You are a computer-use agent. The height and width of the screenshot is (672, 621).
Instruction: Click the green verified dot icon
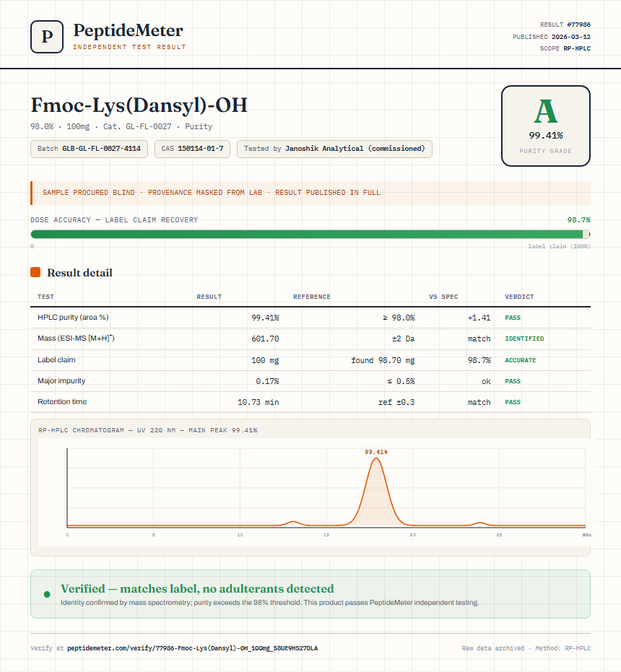click(x=47, y=594)
